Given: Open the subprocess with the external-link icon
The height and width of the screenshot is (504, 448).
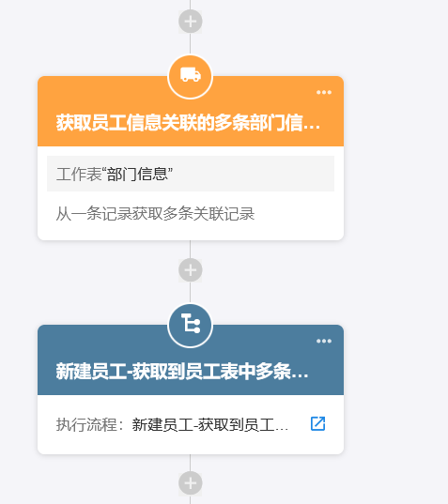Looking at the screenshot, I should tap(317, 423).
